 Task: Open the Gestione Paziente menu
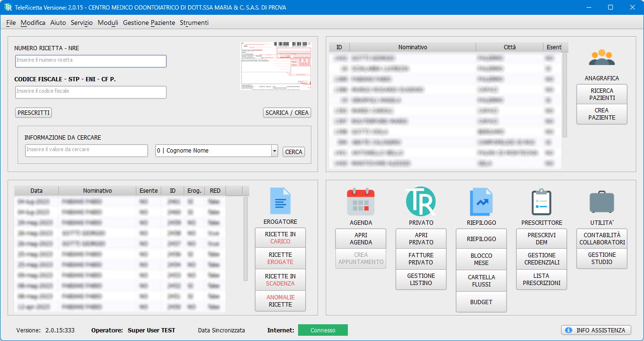[x=149, y=22]
